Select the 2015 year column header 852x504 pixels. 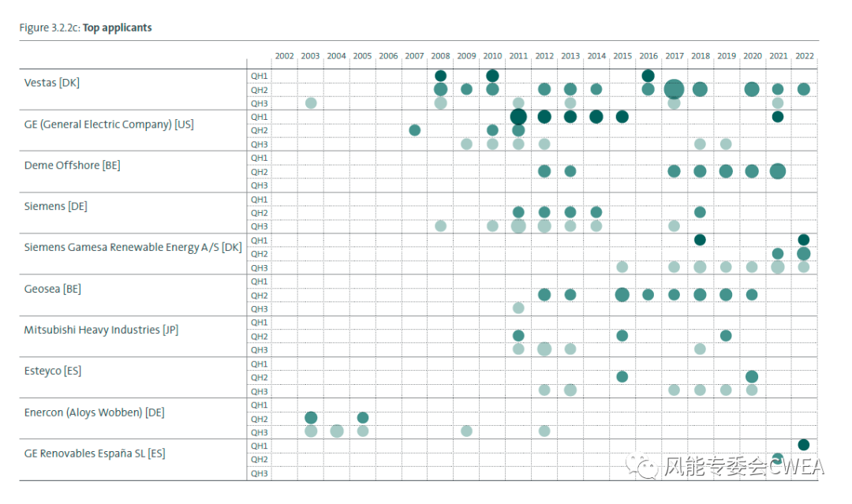point(622,56)
